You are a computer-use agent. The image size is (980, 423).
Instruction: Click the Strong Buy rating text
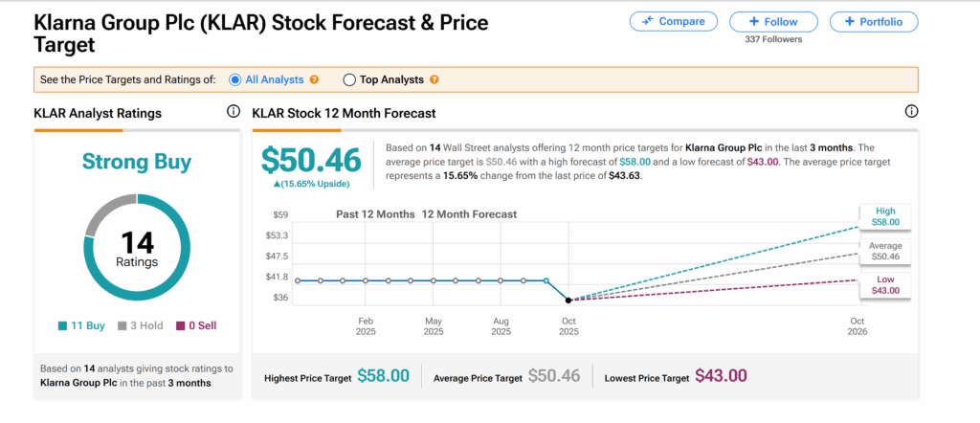click(x=137, y=162)
